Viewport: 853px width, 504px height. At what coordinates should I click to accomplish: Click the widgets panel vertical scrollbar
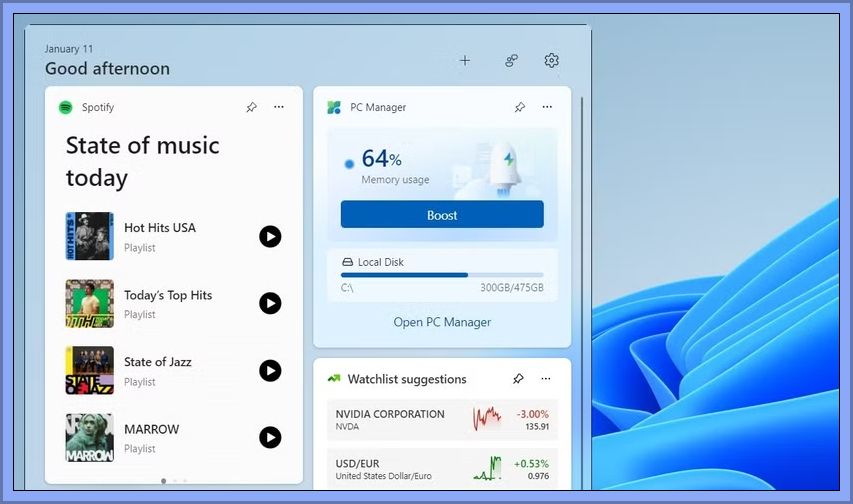pos(582,294)
